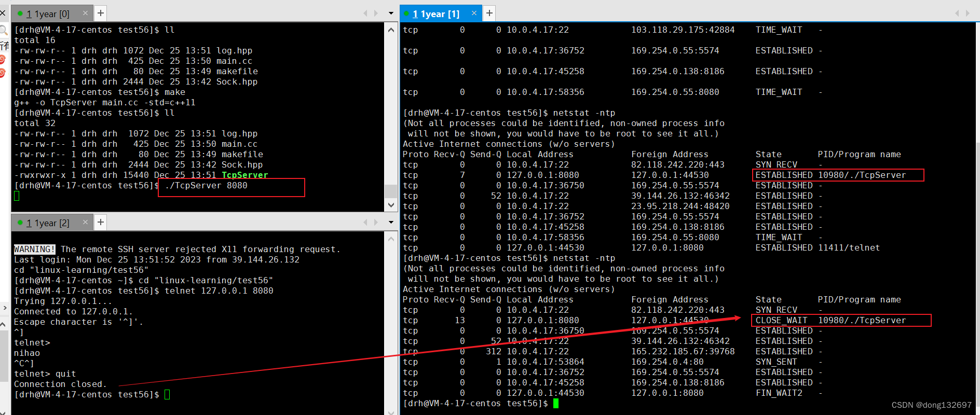Screen dimensions: 980x415
Task: Click left tab-scroll arrow in 1year [0] pane
Action: pos(365,13)
